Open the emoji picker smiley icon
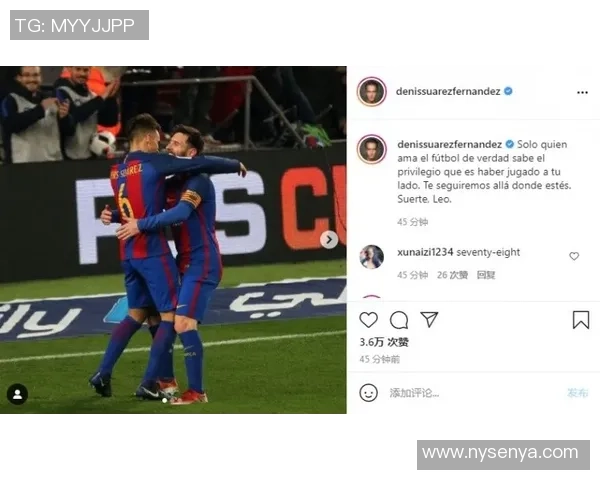Image resolution: width=600 pixels, height=480 pixels. (x=368, y=393)
